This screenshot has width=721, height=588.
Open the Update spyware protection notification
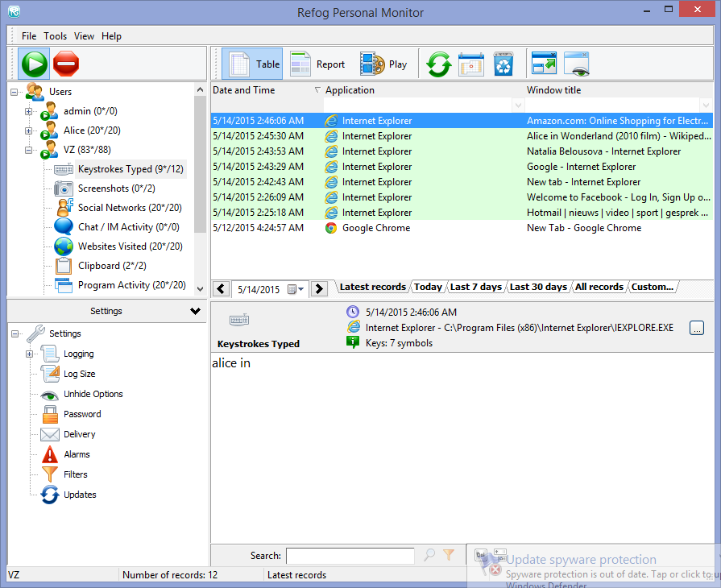593,566
